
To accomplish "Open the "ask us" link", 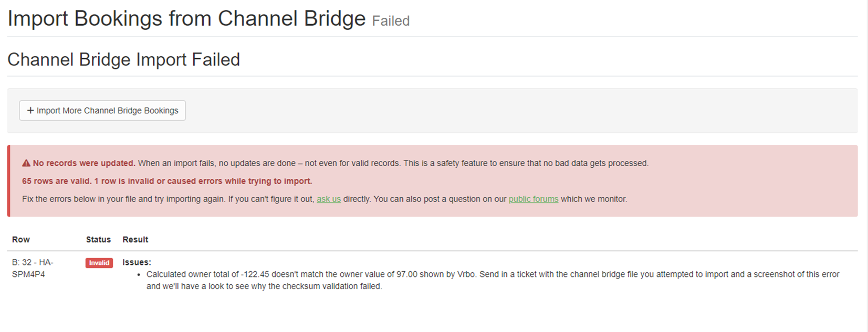I will (329, 199).
